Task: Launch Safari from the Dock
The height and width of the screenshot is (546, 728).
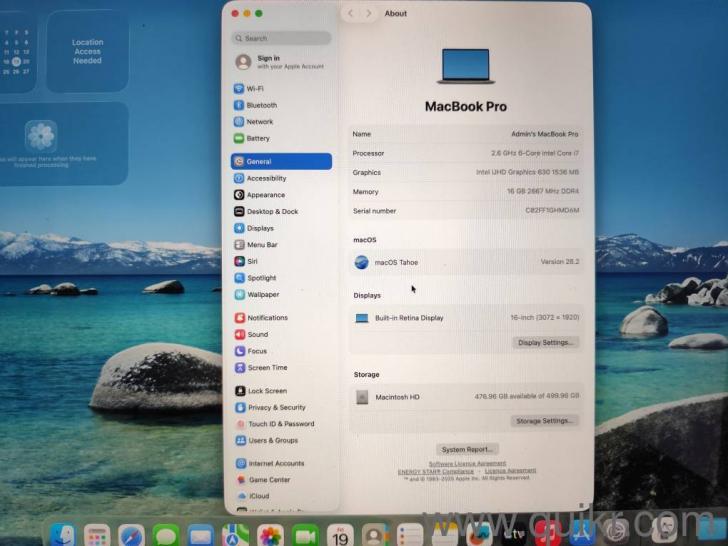Action: point(131,535)
